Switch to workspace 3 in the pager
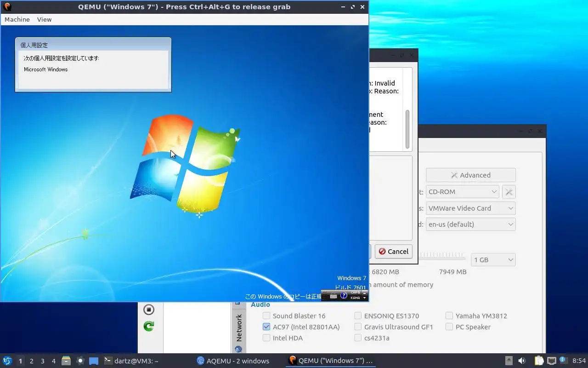The width and height of the screenshot is (588, 368). pyautogui.click(x=43, y=361)
